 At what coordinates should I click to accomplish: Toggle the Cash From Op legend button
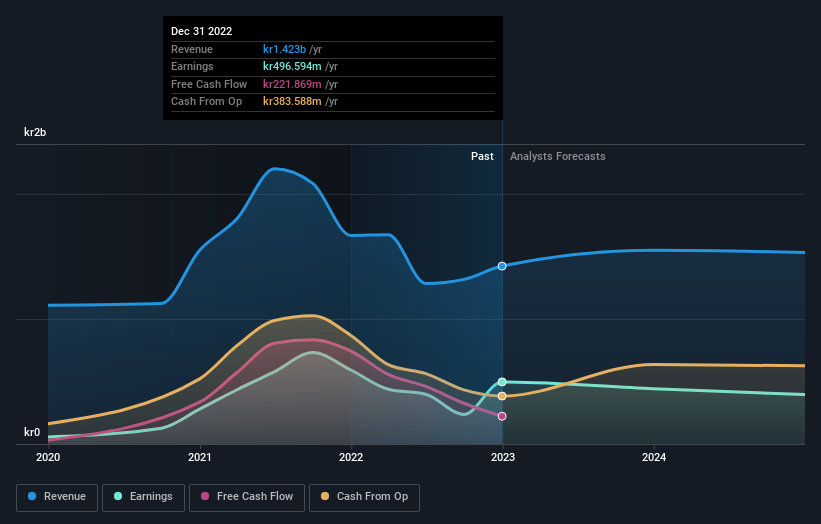(x=364, y=497)
